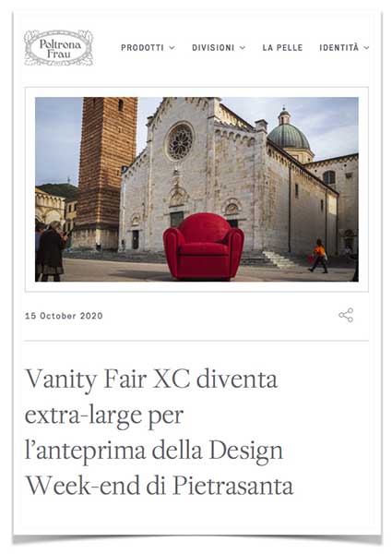Image resolution: width=392 pixels, height=554 pixels.
Task: Click the woman in dark coat at photo edge
Action: [x=52, y=251]
